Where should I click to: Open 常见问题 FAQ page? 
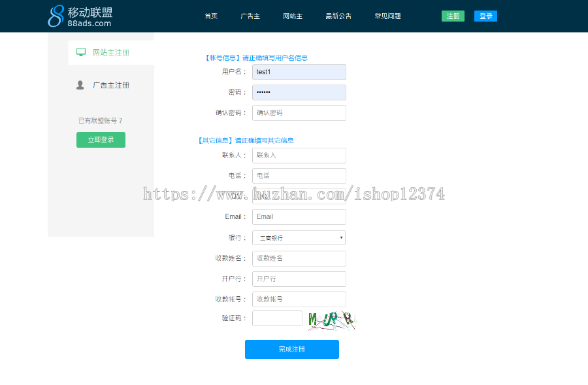[x=387, y=16]
